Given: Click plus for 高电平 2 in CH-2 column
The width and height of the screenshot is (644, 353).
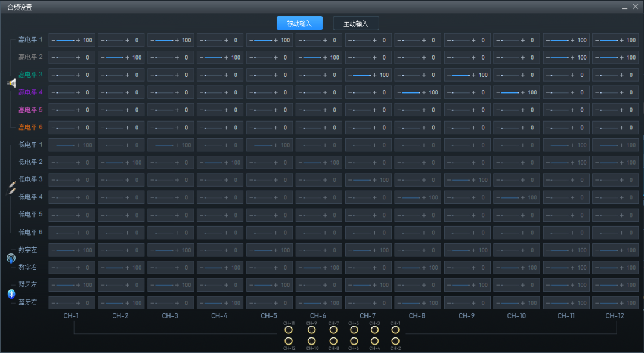Looking at the screenshot, I should click(128, 57).
